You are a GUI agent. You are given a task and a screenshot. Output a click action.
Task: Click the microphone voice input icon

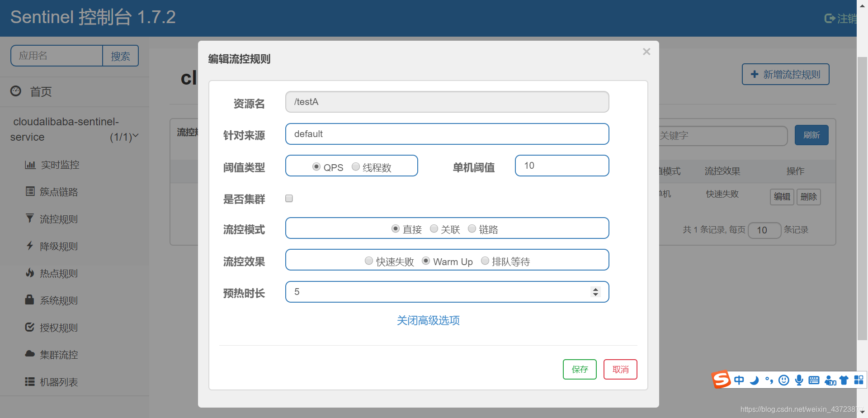tap(799, 380)
